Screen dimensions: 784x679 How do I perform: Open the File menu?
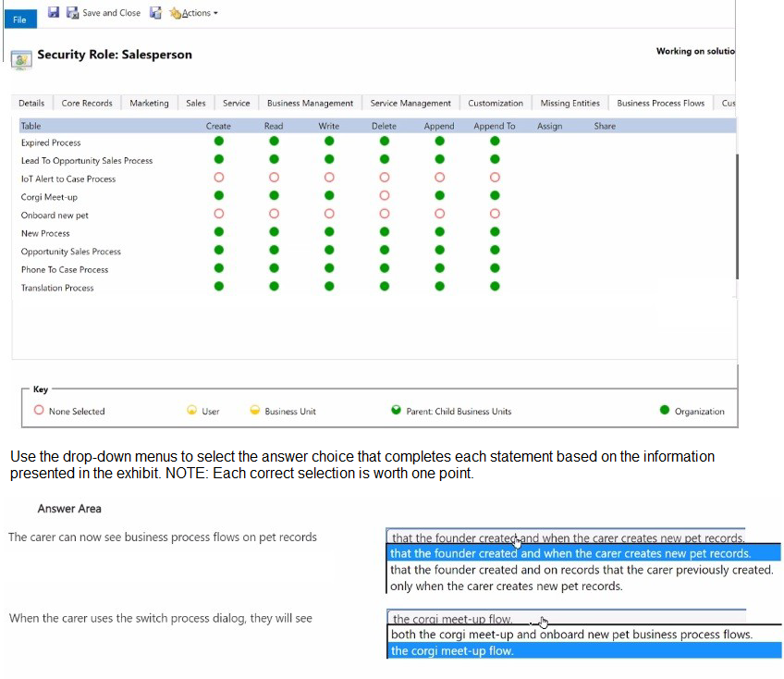[x=19, y=19]
